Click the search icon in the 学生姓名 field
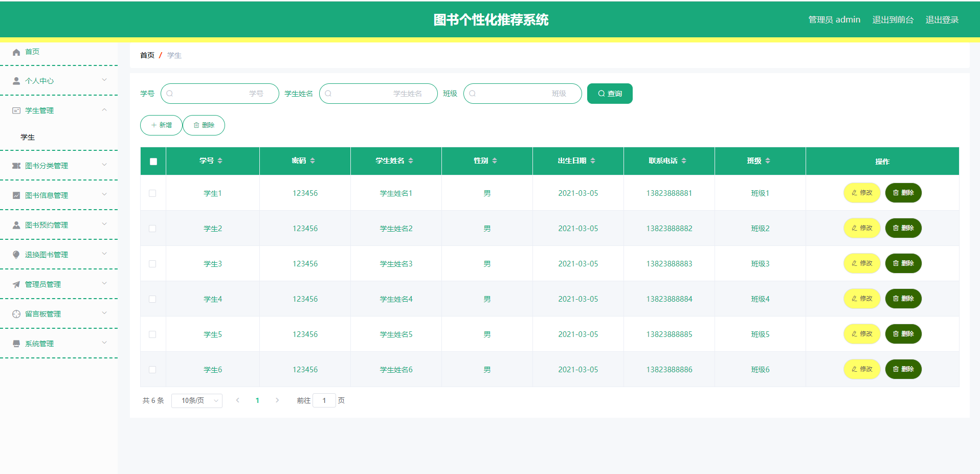This screenshot has width=980, height=474. [328, 94]
